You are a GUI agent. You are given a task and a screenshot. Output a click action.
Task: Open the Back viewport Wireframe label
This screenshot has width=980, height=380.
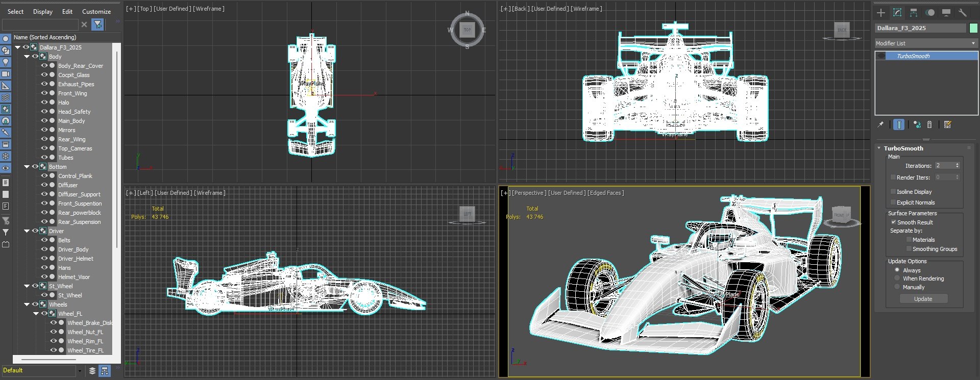coord(586,9)
